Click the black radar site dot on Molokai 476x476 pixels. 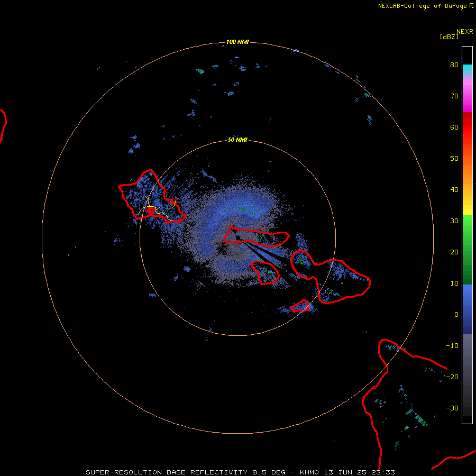(x=239, y=237)
